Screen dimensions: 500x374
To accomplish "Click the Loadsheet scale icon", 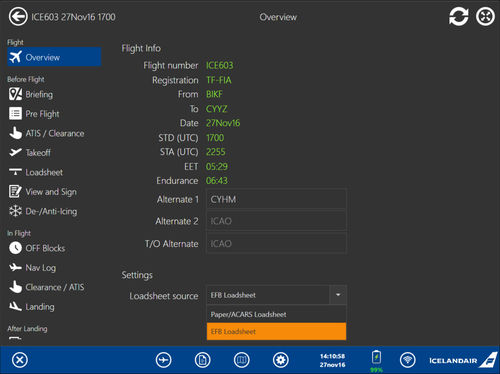I will click(15, 172).
